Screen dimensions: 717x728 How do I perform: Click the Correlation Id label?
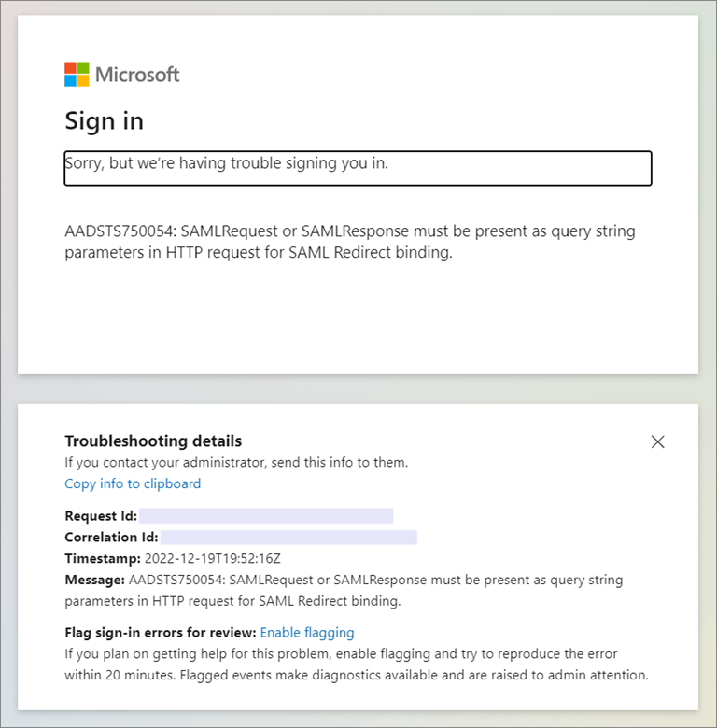[x=111, y=538]
